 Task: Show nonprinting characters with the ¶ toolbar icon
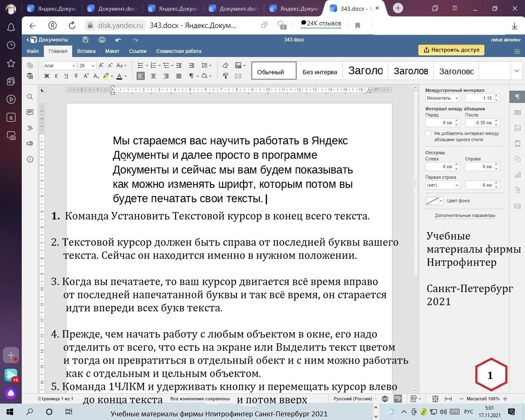click(190, 76)
